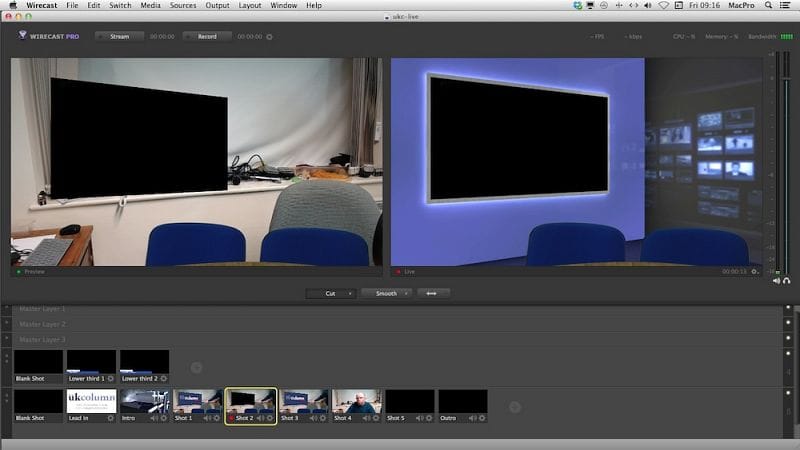Open the Shot 3 gear settings
Screen dimensions: 800x450
pos(323,418)
